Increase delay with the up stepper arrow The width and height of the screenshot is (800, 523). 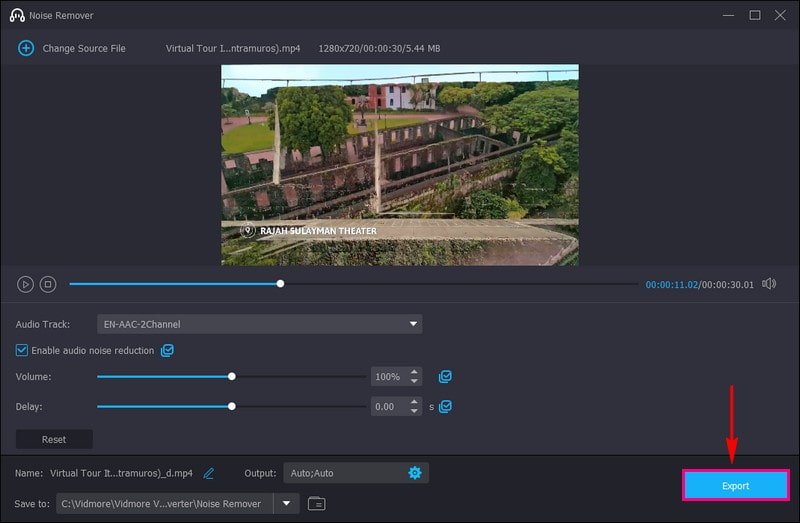point(414,402)
